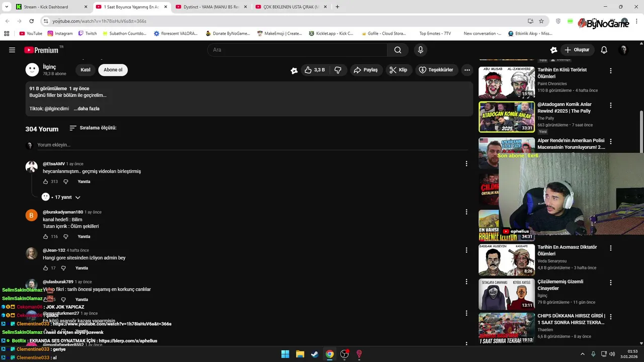Viewport: 644px width, 362px height.
Task: Open the İlginç channel name link
Action: tap(49, 67)
